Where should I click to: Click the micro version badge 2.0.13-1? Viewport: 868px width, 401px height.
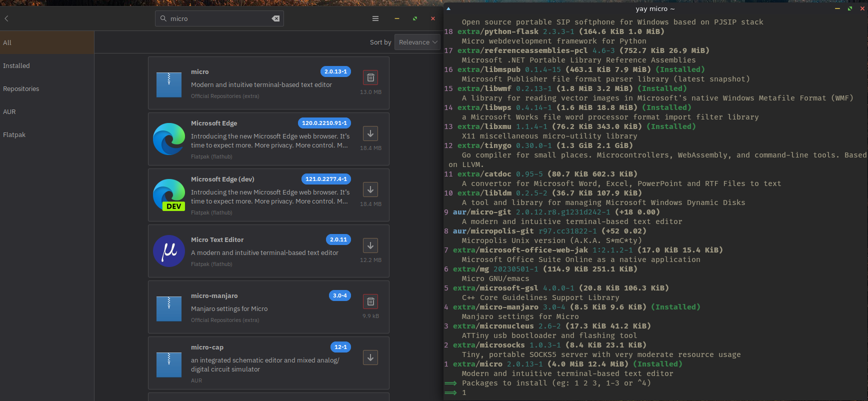tap(335, 71)
